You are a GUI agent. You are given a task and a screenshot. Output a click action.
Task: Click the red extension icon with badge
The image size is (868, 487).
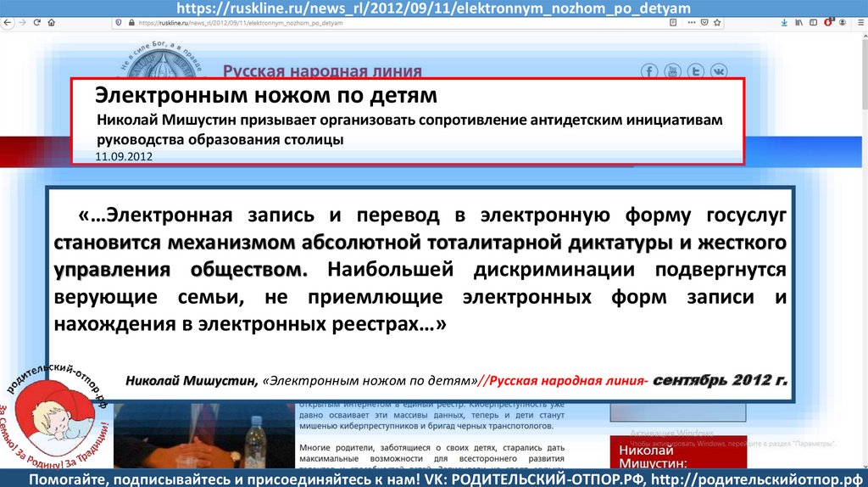(x=828, y=23)
